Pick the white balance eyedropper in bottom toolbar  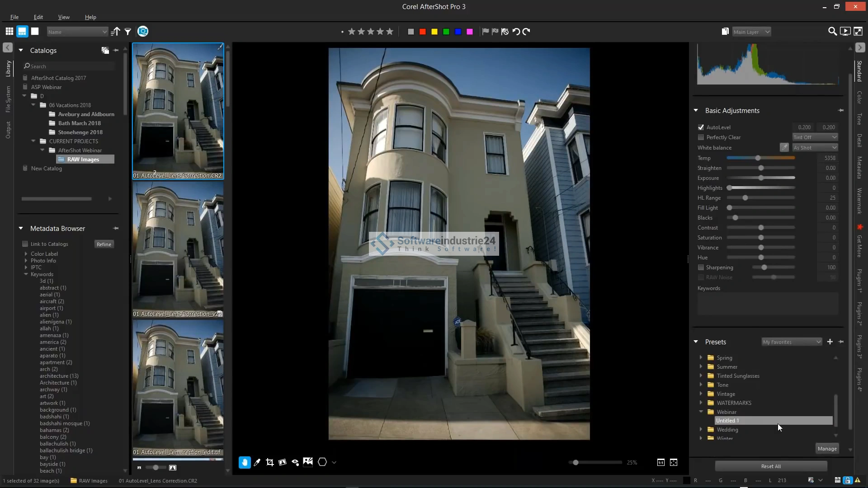point(257,462)
